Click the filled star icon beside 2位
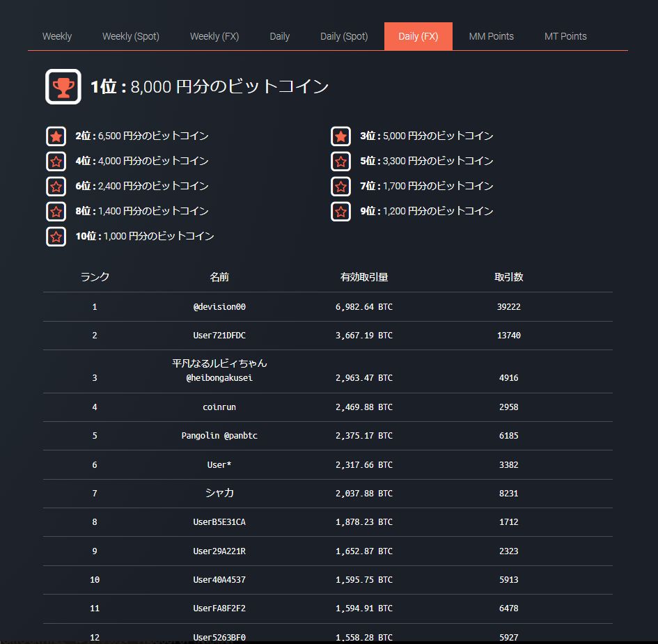Image resolution: width=658 pixels, height=644 pixels. tap(56, 136)
